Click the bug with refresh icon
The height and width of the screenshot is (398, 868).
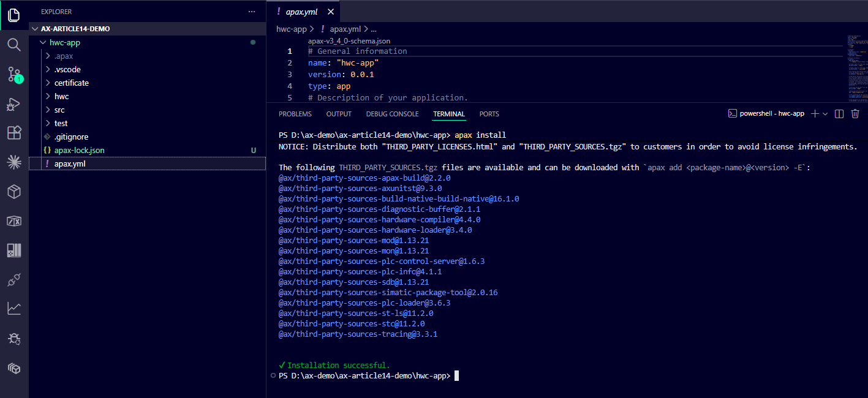click(13, 339)
